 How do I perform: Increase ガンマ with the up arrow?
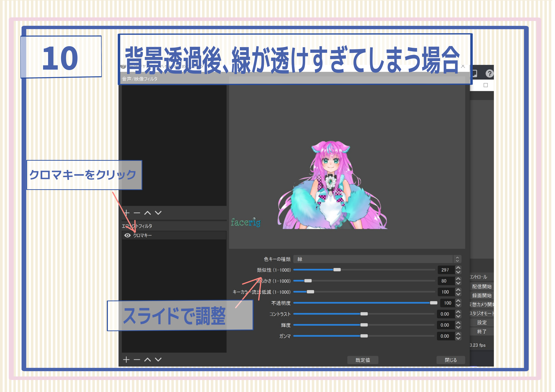458,334
